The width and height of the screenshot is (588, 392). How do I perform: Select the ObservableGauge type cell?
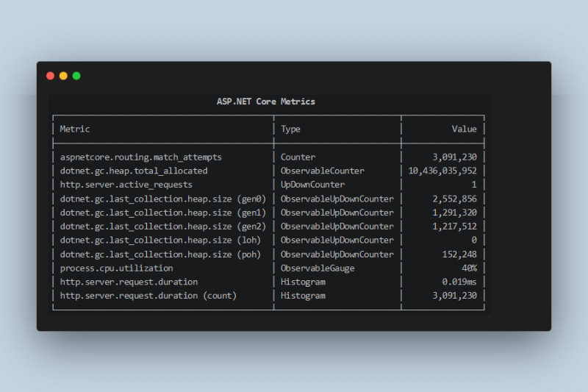coord(318,268)
